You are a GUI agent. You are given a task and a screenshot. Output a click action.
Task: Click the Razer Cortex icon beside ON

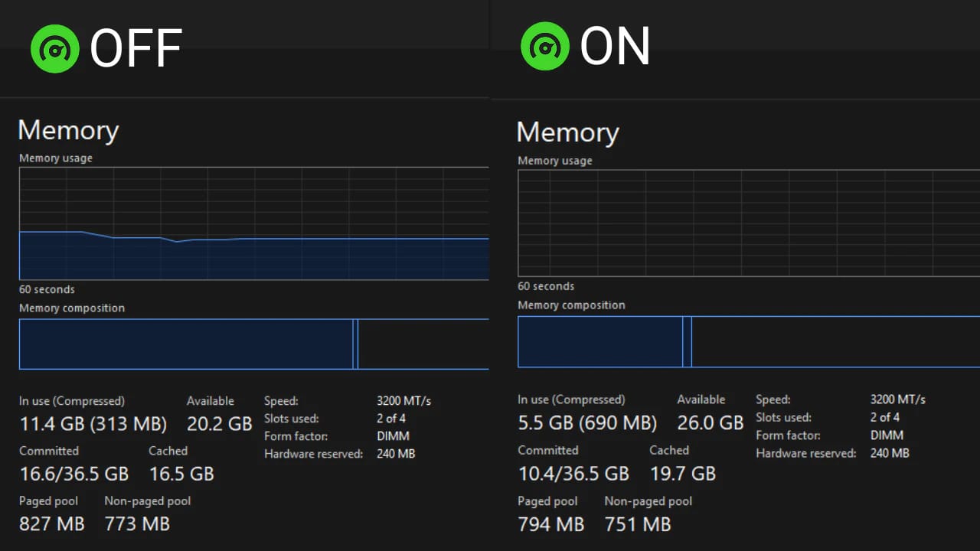click(545, 47)
